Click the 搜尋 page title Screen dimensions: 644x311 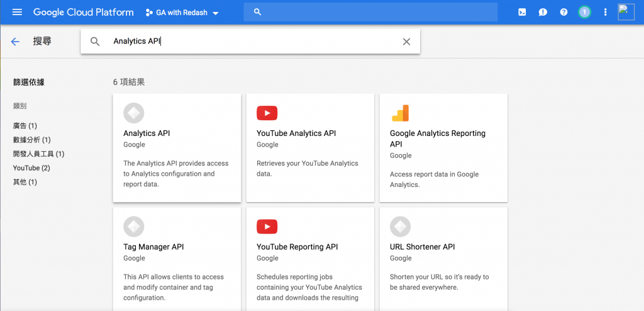point(42,41)
